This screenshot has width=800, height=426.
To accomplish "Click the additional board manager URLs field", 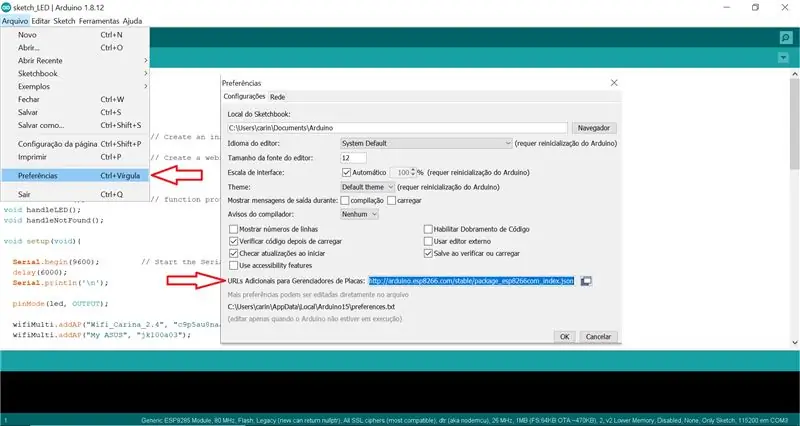I will [473, 281].
